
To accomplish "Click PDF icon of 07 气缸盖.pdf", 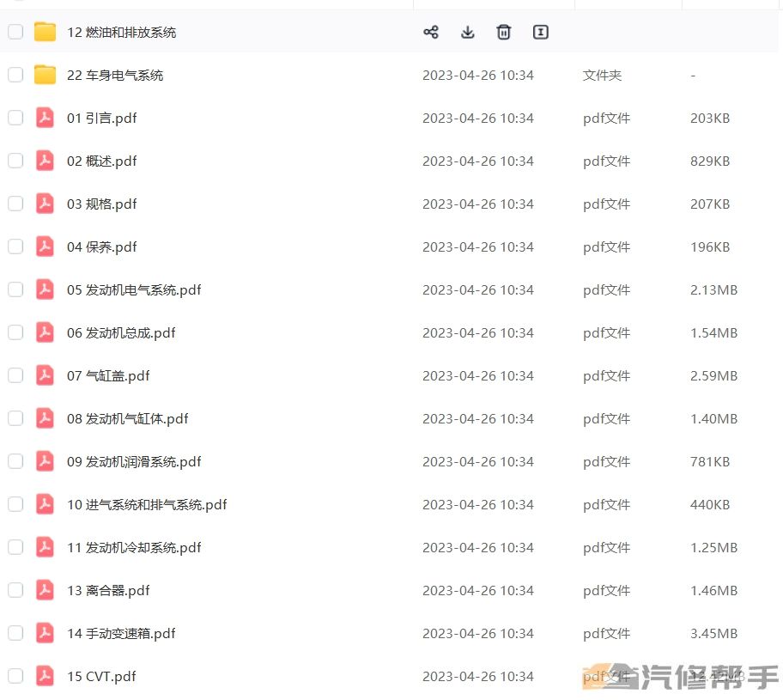I will (45, 375).
